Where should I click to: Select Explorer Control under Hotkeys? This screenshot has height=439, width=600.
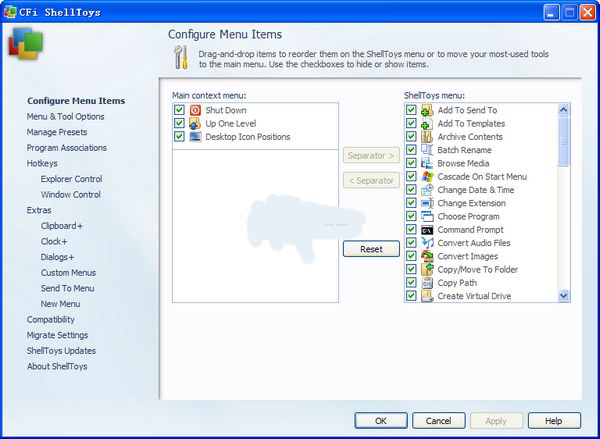[72, 179]
